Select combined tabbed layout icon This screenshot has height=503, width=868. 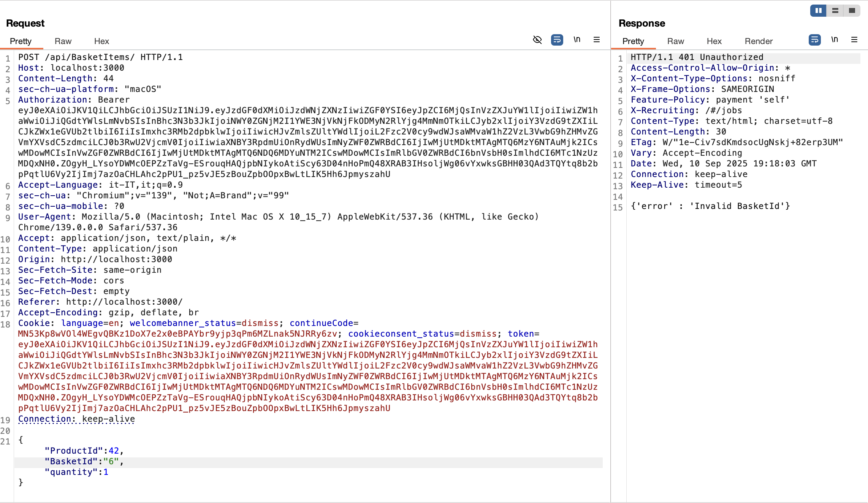(852, 11)
